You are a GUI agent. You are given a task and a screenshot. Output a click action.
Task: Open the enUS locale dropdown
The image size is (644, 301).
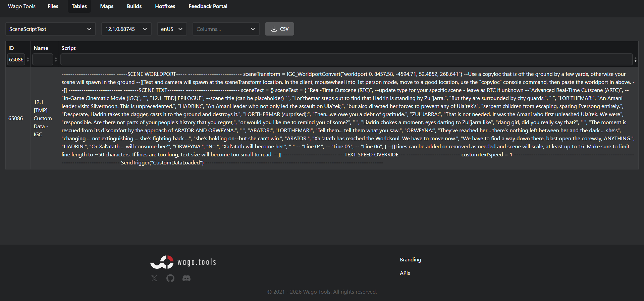tap(172, 29)
